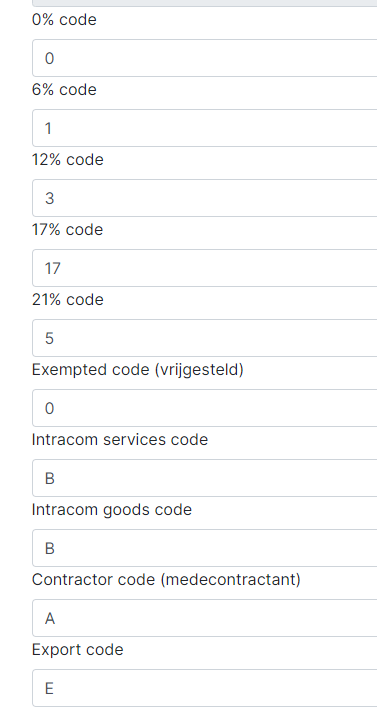Click the "Intracom goods code" label

(112, 510)
